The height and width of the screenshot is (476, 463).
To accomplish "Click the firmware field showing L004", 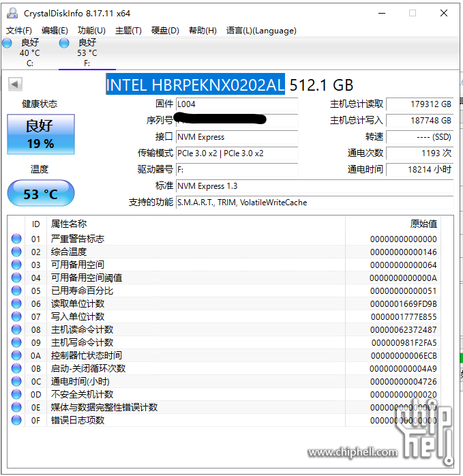I will pyautogui.click(x=237, y=104).
